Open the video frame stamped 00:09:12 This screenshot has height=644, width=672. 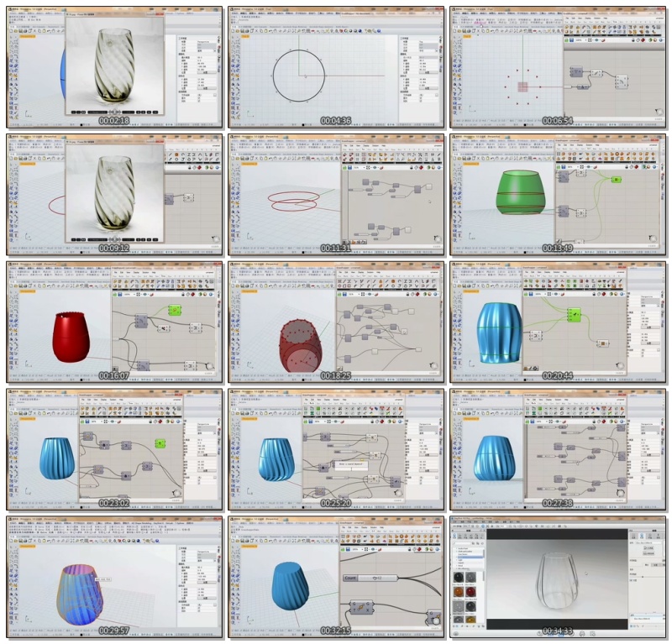(x=114, y=195)
